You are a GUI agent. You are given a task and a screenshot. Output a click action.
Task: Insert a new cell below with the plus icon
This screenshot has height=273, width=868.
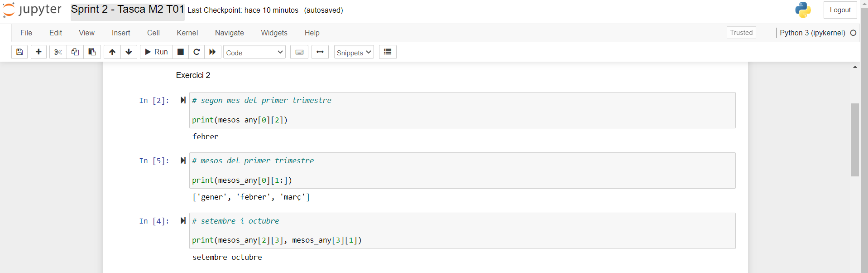tap(38, 52)
